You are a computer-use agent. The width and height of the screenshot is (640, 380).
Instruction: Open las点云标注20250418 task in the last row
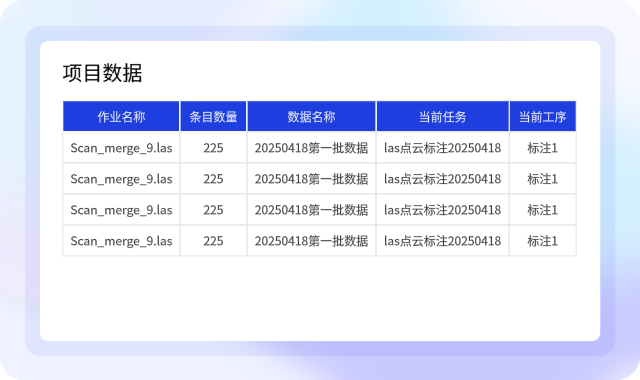pos(442,241)
